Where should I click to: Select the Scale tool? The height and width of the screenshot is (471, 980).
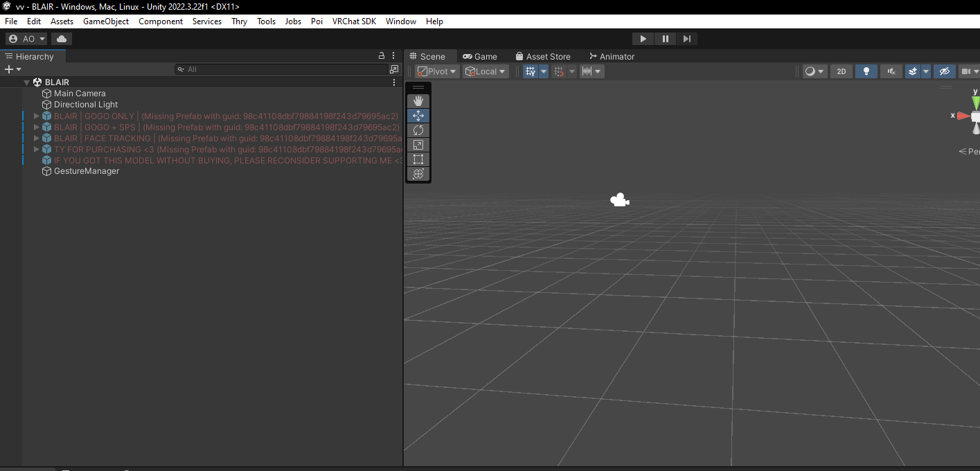[x=418, y=145]
